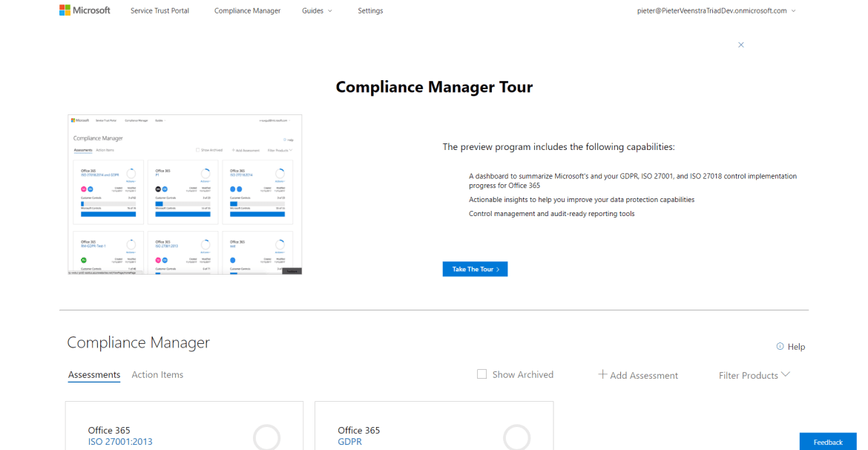Click the progress circle on the ISO 27001 tile

point(266,438)
